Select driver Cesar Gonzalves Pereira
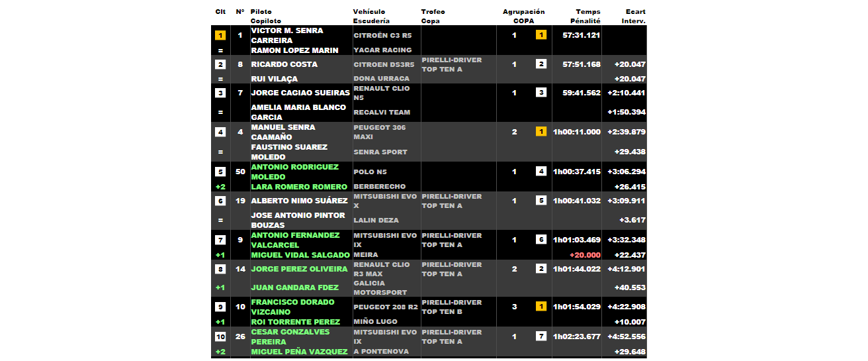The image size is (868, 361). (290, 336)
